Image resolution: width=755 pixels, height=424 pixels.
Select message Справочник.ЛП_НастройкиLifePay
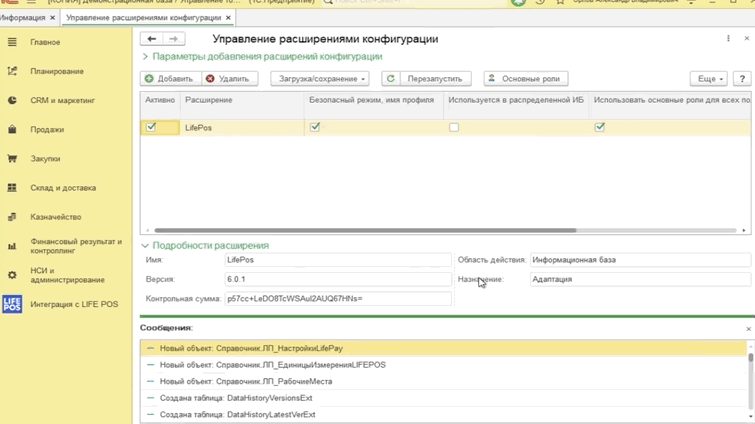coord(443,348)
